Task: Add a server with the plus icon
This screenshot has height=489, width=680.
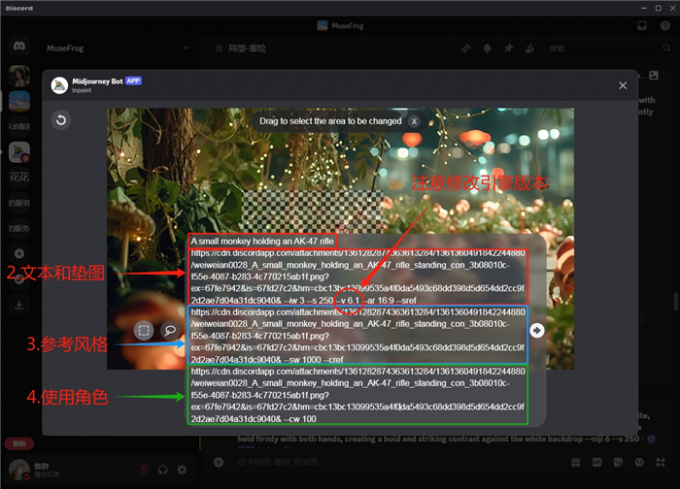Action: click(x=19, y=254)
